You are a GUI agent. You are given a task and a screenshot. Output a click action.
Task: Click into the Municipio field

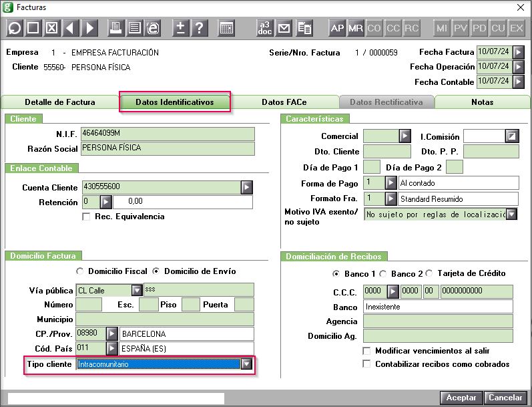tap(165, 319)
